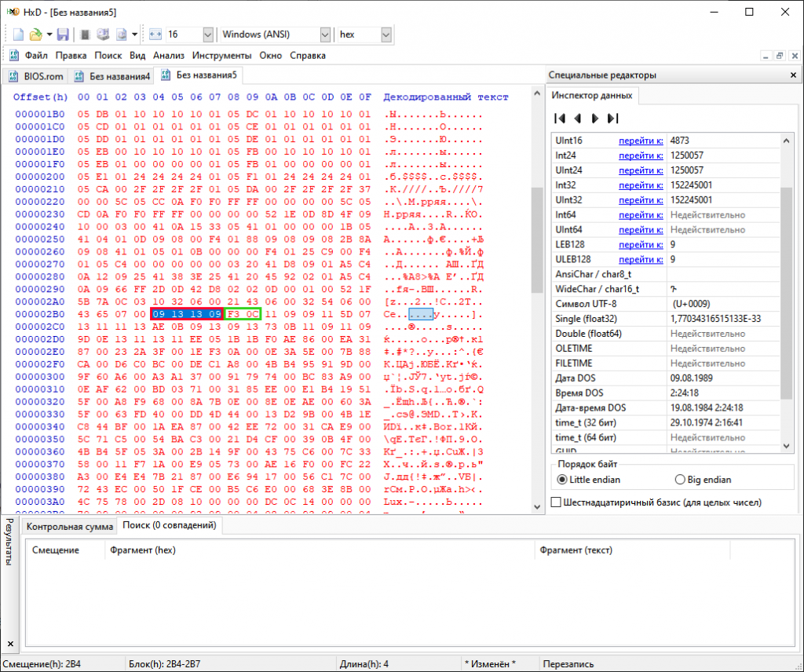Follow the перейти к link for LEB128

point(641,244)
